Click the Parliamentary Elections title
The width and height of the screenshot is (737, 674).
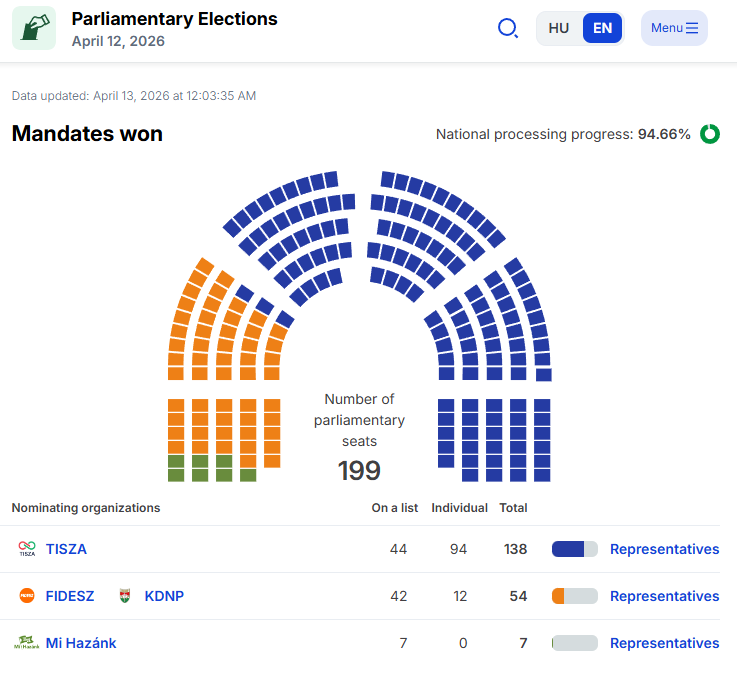pyautogui.click(x=174, y=19)
